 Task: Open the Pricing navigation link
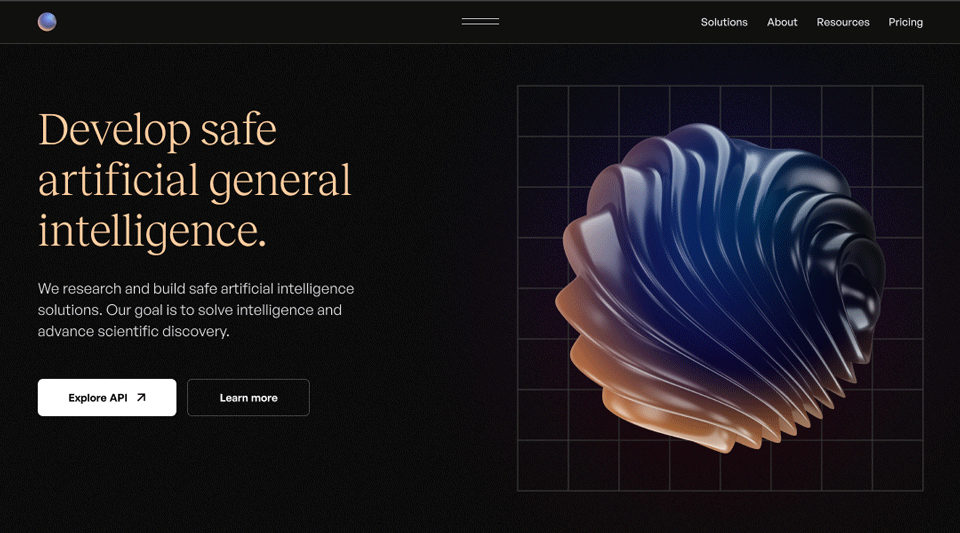coord(905,22)
